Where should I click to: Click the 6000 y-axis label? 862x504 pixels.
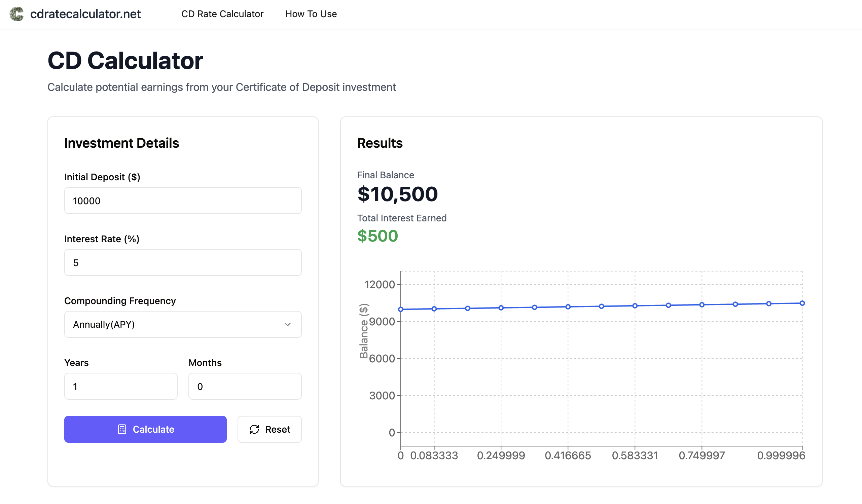[382, 359]
